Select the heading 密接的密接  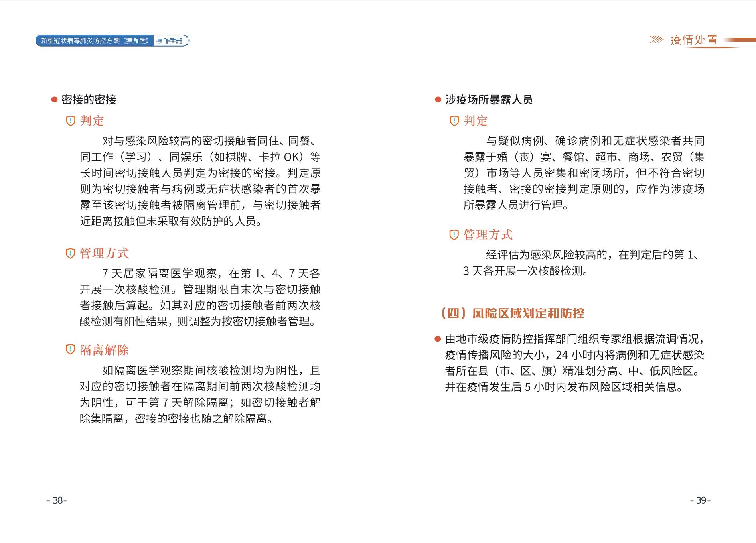point(89,100)
